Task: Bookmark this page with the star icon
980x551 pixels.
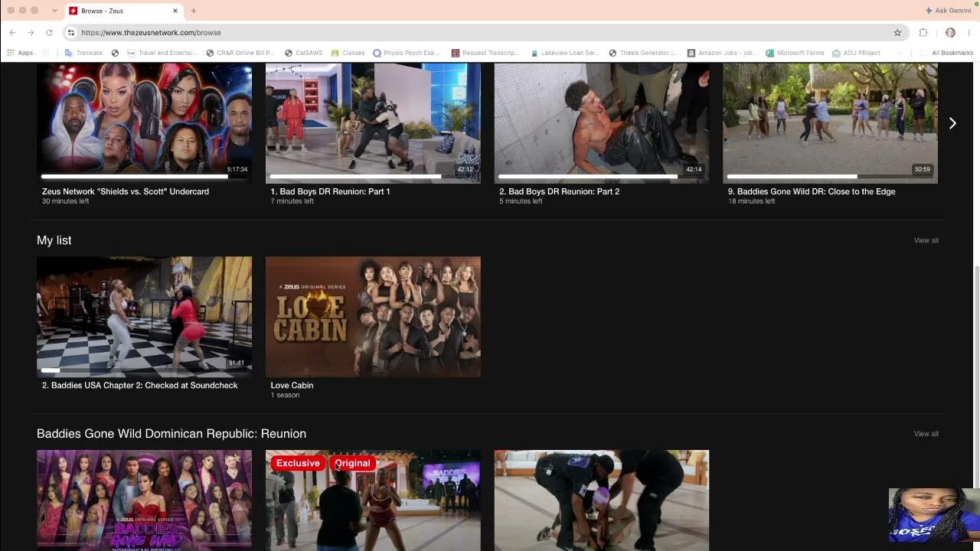Action: pyautogui.click(x=897, y=32)
